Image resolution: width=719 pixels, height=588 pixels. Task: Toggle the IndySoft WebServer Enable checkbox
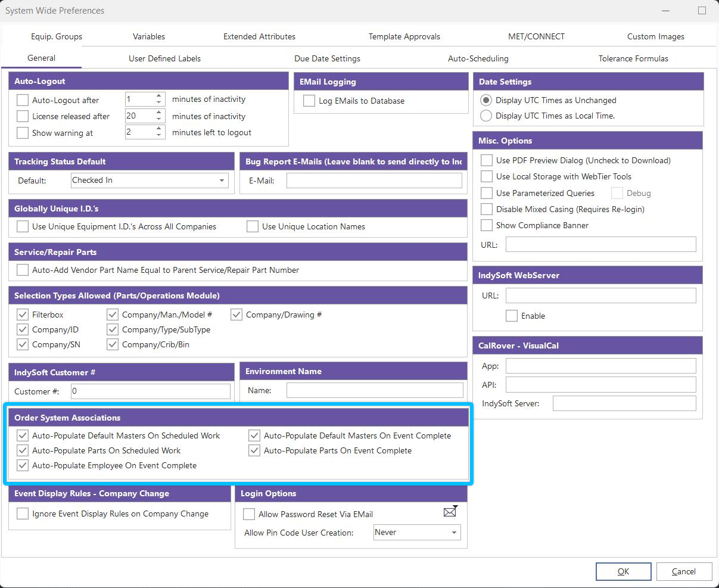(x=511, y=316)
